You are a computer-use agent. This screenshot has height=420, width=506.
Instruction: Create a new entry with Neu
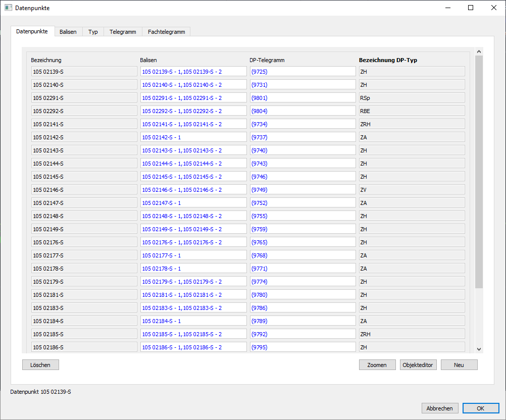click(x=459, y=365)
